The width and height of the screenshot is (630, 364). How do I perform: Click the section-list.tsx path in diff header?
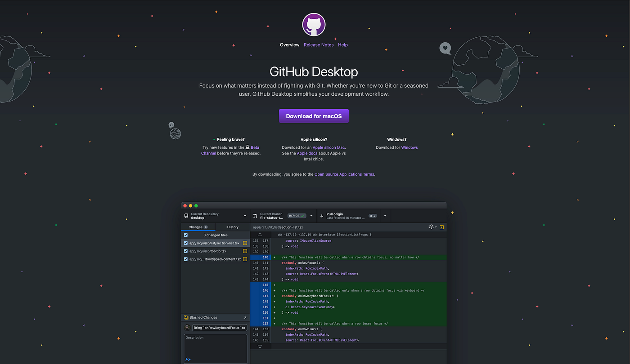coord(278,227)
